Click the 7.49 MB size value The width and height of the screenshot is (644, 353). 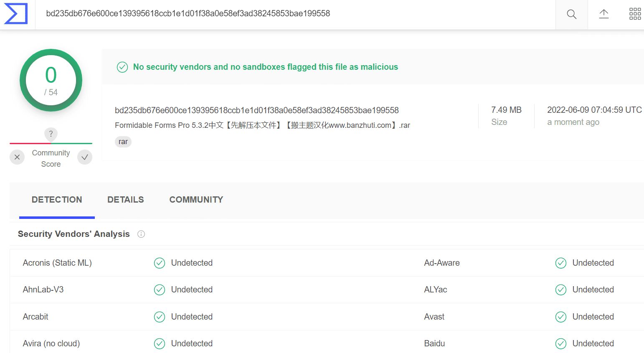(x=506, y=110)
